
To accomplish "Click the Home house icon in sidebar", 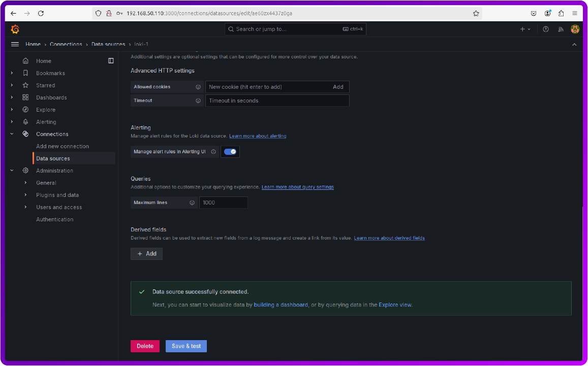I will [25, 61].
